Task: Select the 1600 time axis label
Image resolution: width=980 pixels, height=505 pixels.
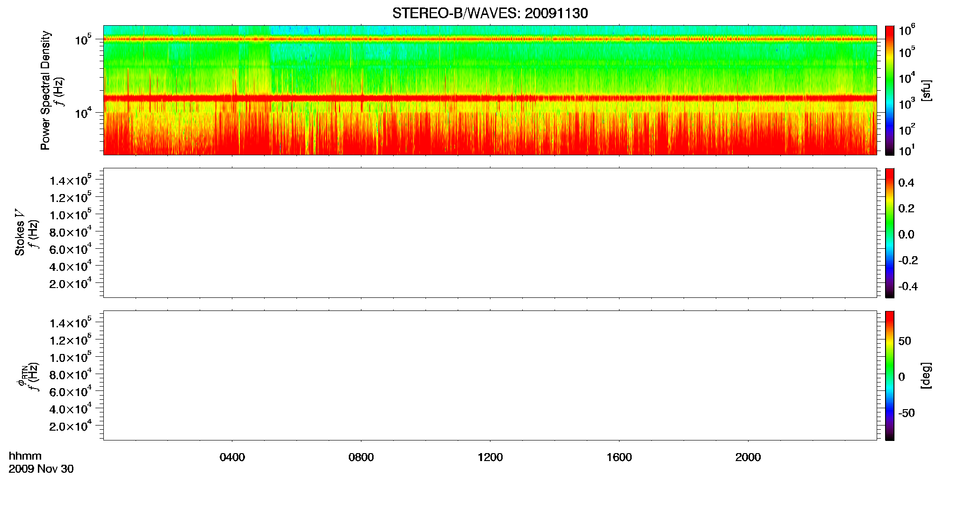Action: (x=619, y=457)
